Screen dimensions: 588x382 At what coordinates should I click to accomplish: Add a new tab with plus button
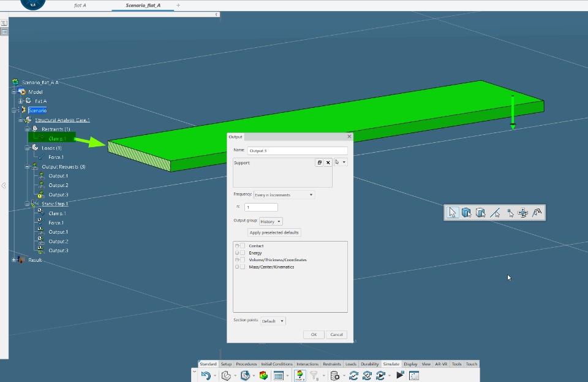pyautogui.click(x=178, y=6)
